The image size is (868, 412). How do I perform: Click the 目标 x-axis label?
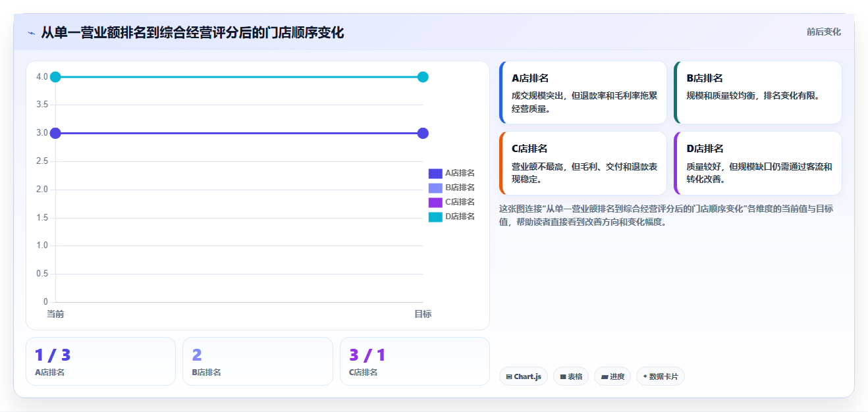click(423, 314)
